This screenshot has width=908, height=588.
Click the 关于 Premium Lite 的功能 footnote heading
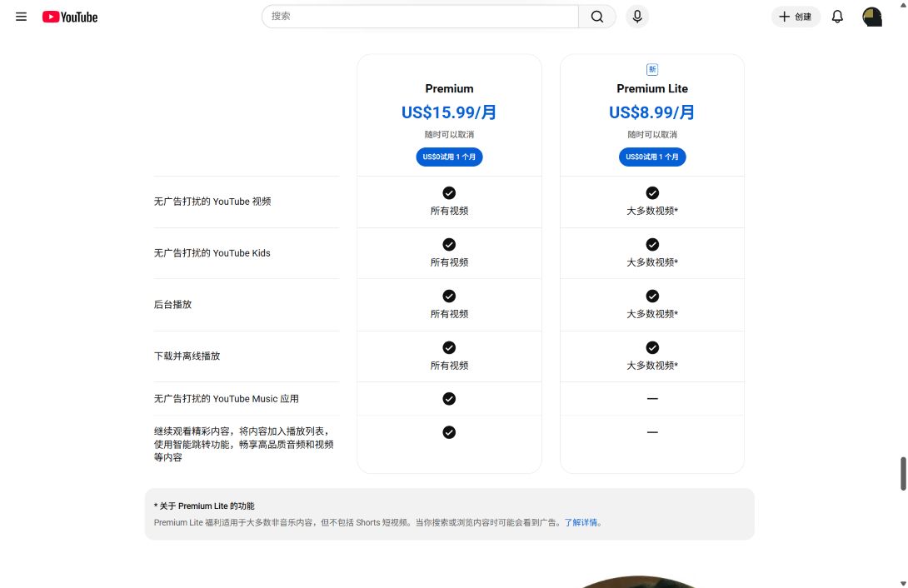point(204,506)
